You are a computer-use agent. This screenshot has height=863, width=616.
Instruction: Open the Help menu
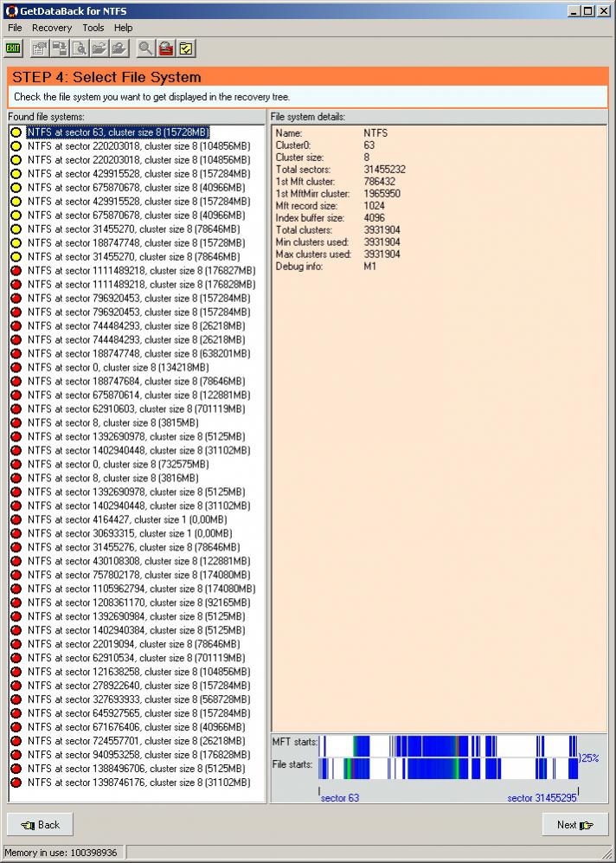pos(123,28)
